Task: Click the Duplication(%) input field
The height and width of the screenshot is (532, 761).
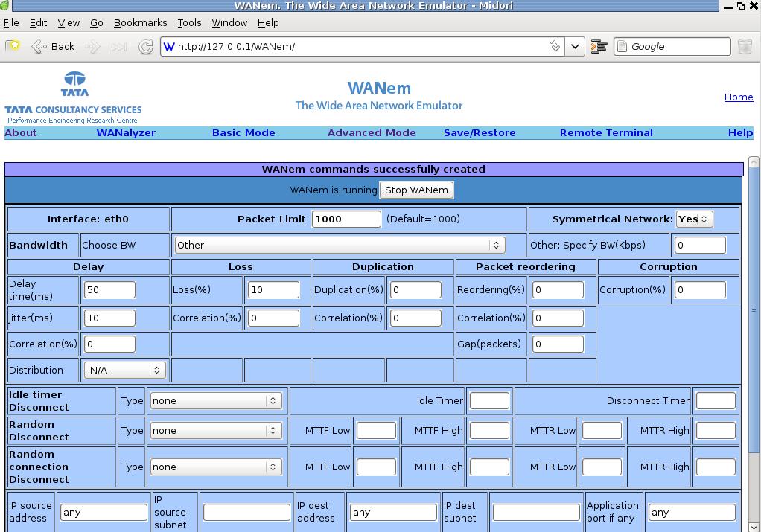Action: 416,290
